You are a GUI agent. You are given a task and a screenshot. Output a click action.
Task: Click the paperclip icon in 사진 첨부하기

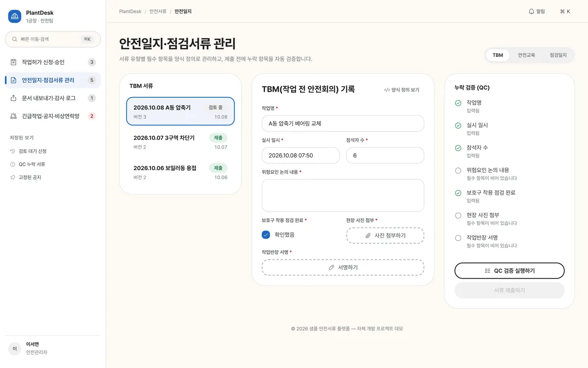(x=368, y=236)
